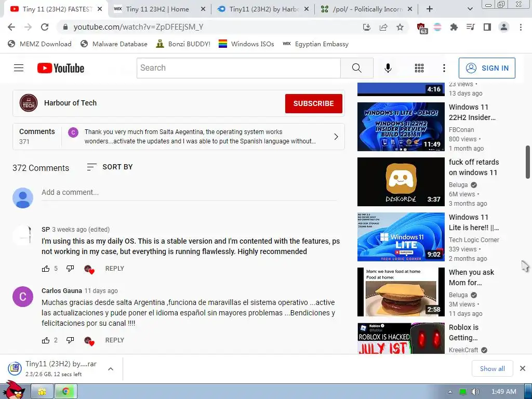Reply to SP's comment
This screenshot has width=532, height=399.
coord(115,269)
